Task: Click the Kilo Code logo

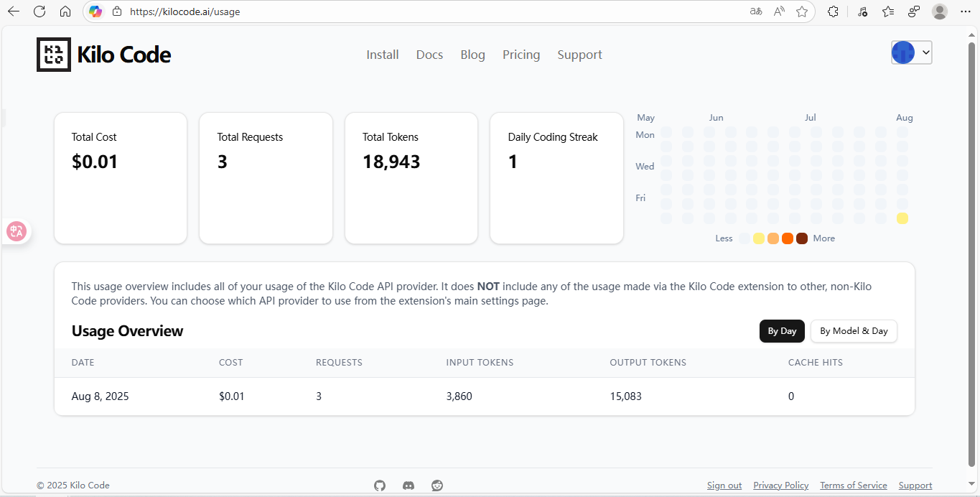Action: (104, 55)
